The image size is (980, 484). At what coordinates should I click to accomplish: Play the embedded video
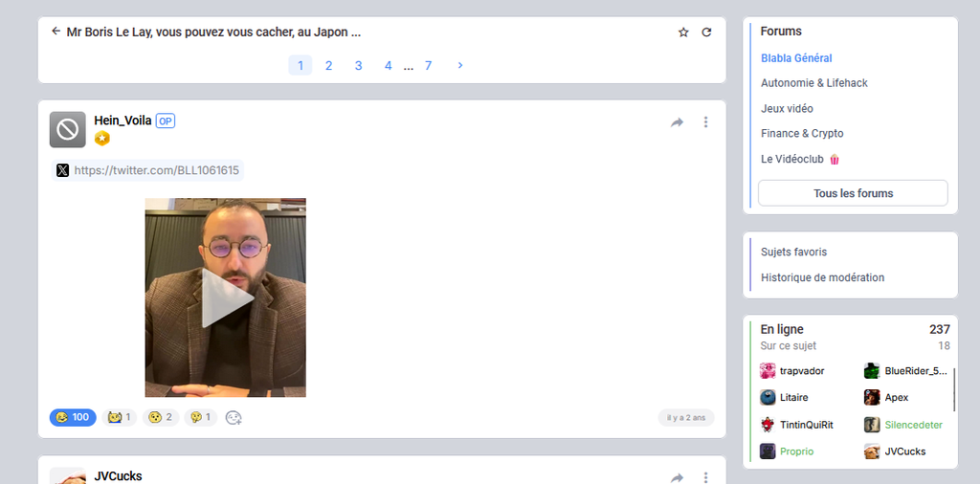coord(226,297)
